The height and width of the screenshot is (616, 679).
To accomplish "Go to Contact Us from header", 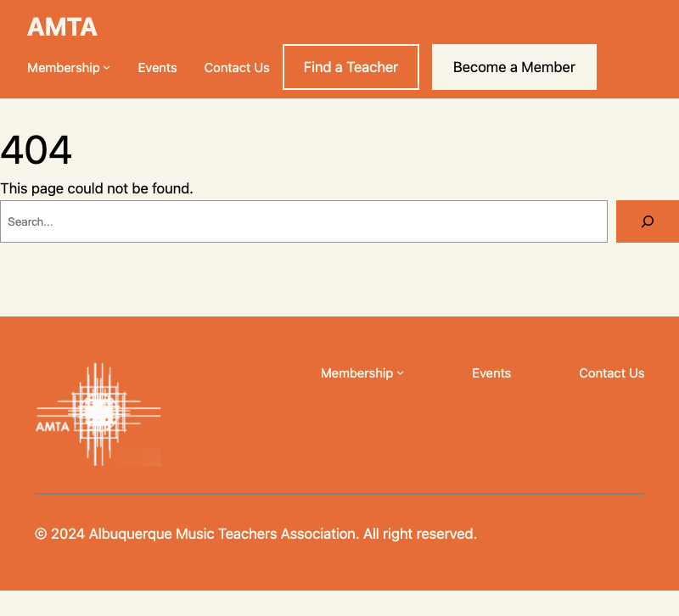I will tap(237, 68).
